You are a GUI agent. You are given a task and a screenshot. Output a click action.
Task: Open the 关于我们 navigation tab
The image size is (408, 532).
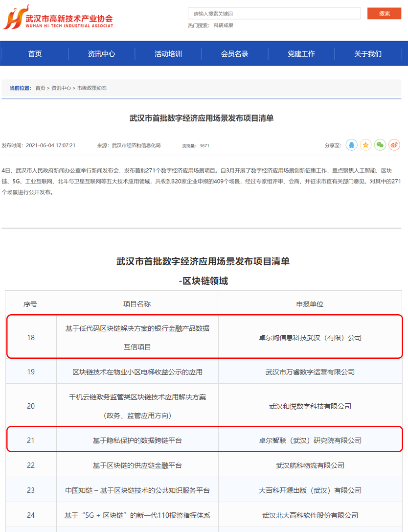click(x=368, y=54)
